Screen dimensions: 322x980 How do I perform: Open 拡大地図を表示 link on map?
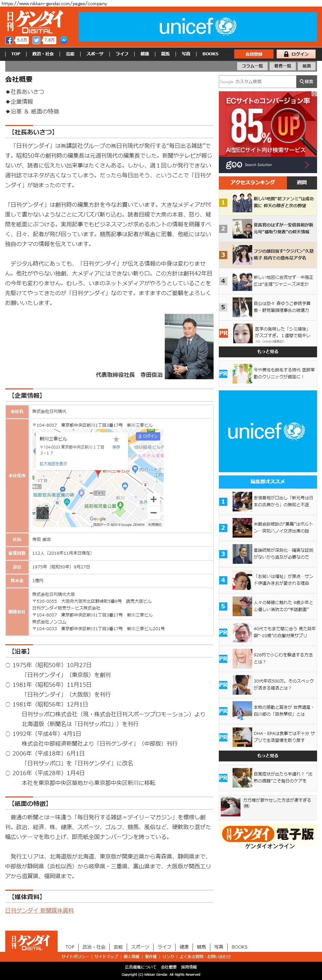(x=53, y=463)
